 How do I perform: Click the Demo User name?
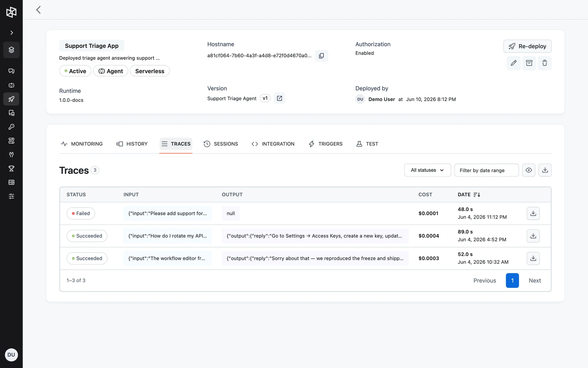(381, 99)
